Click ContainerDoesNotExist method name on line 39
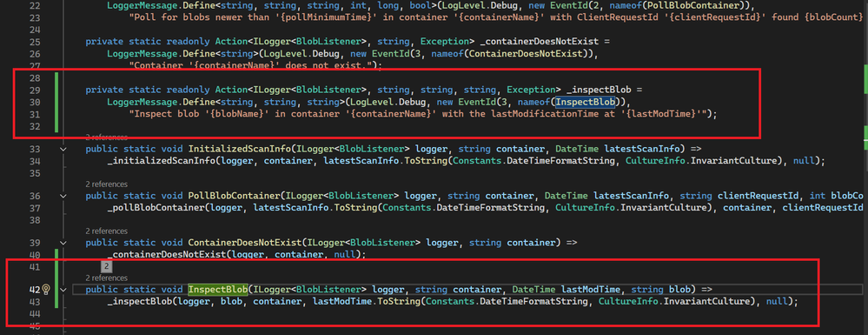Image resolution: width=868 pixels, height=335 pixels. (245, 243)
